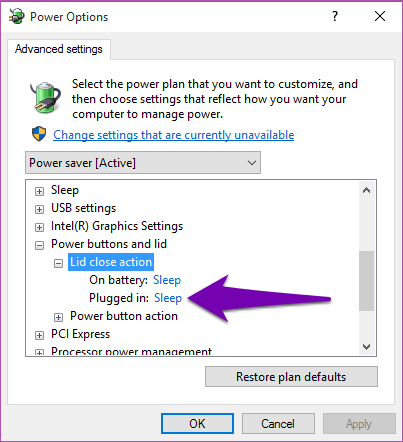Change the On battery Sleep value
Viewport: 403px width, 442px height.
167,280
